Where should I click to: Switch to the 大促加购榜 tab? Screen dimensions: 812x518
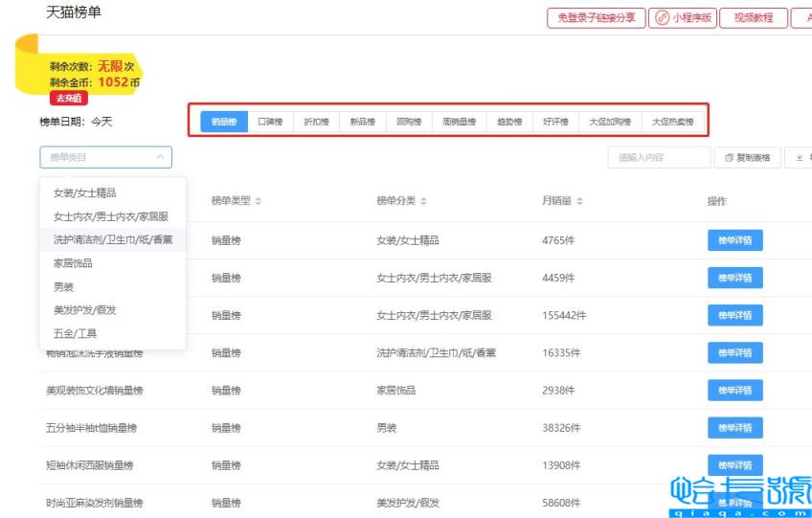pos(610,122)
